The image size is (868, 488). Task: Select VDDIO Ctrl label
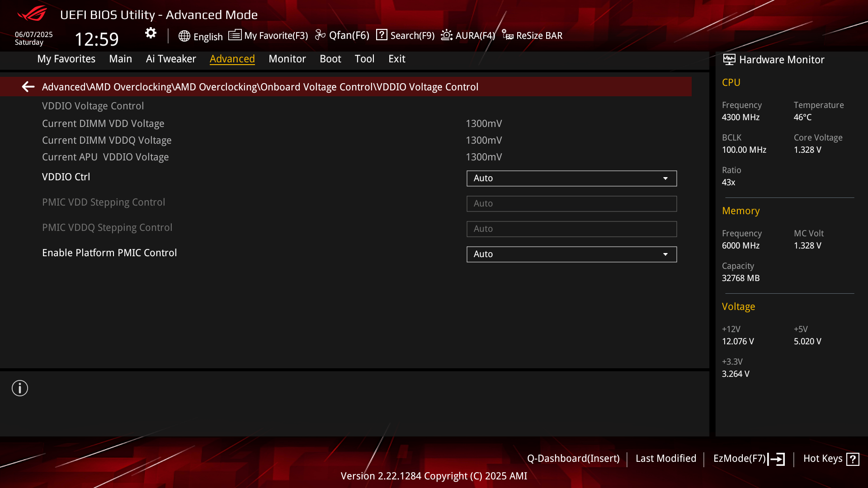66,177
